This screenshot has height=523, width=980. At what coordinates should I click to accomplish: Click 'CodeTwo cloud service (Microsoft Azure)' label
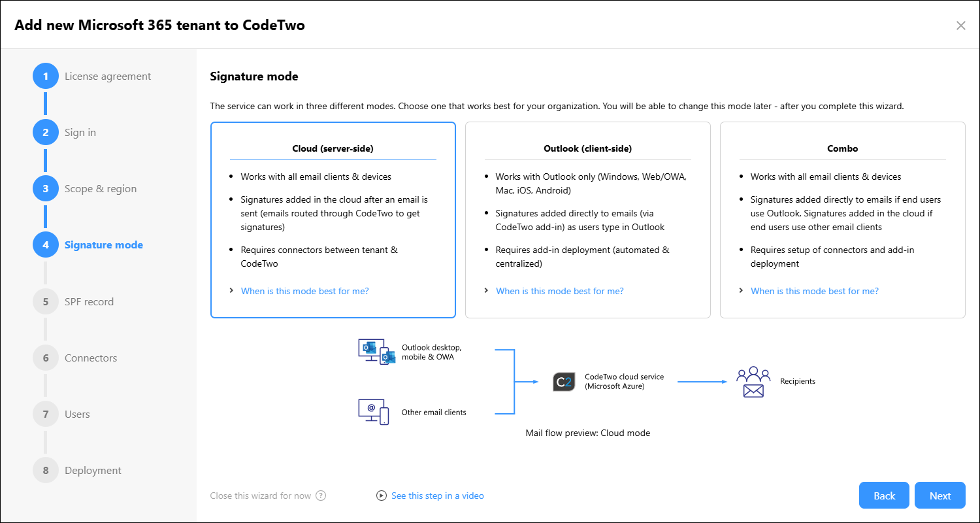[x=624, y=382]
